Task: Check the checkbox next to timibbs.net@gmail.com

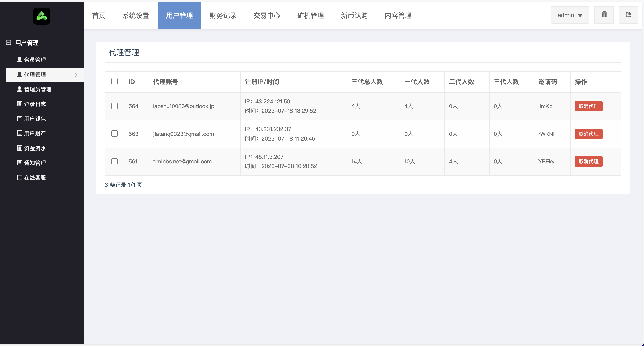Action: click(115, 161)
